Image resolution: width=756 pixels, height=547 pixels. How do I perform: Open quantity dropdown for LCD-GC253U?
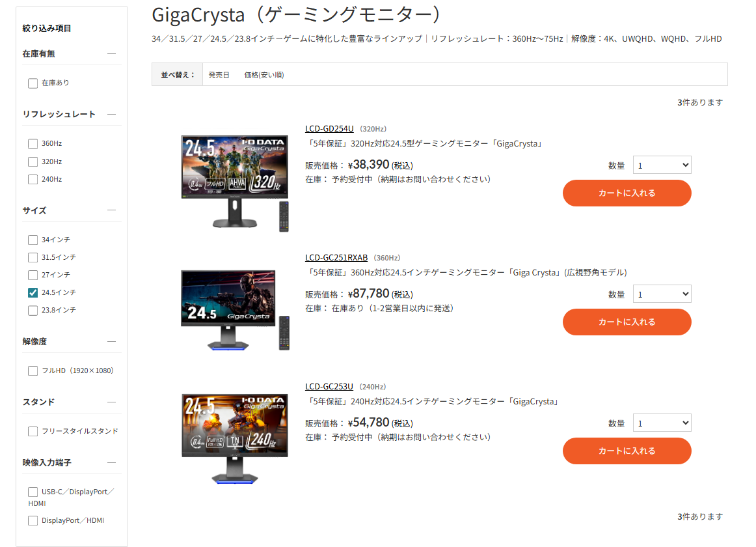click(x=662, y=423)
